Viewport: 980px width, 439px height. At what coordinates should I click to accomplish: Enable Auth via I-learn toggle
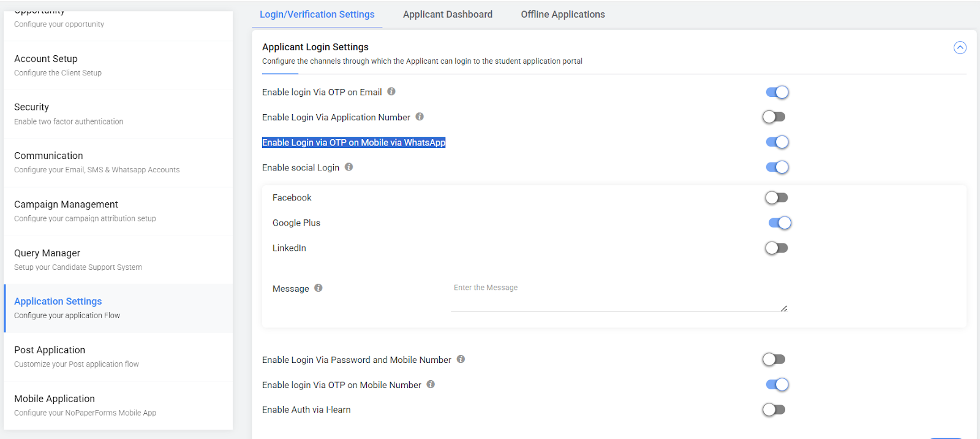[774, 410]
